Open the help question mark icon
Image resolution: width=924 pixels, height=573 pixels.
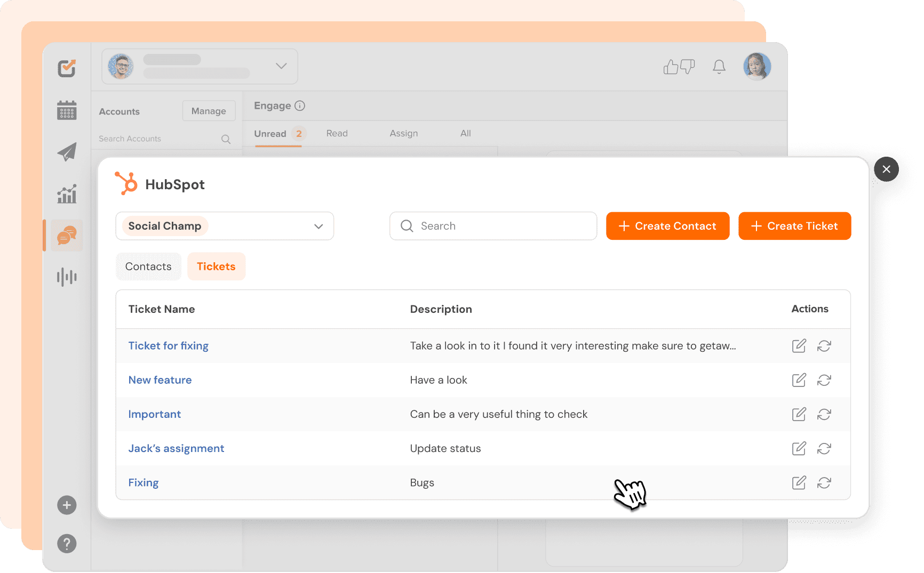point(66,543)
